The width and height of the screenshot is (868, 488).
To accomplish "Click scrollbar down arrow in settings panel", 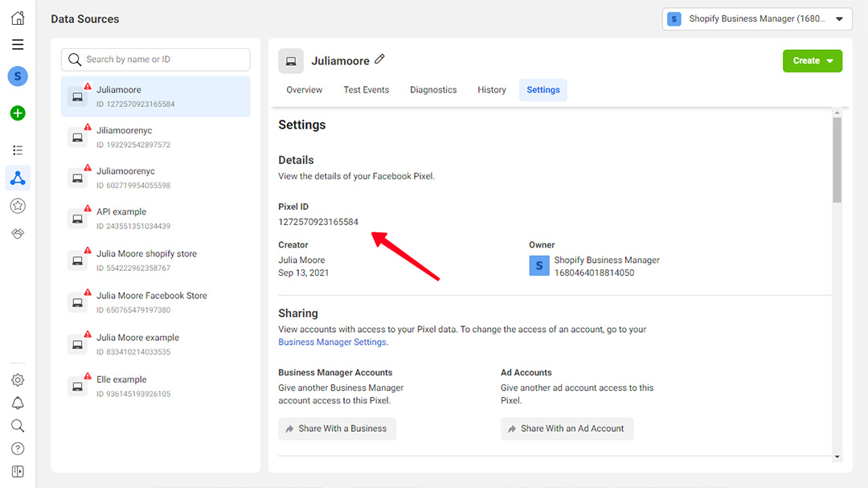I will pos(837,457).
